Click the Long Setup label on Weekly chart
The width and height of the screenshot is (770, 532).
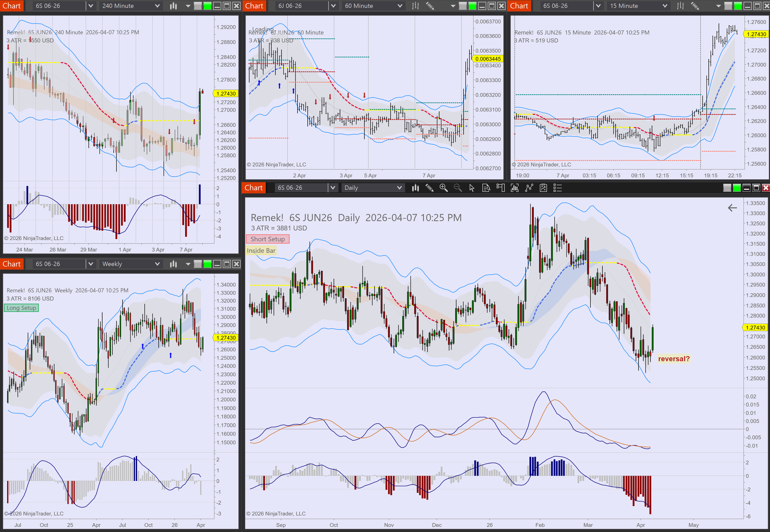pyautogui.click(x=21, y=308)
